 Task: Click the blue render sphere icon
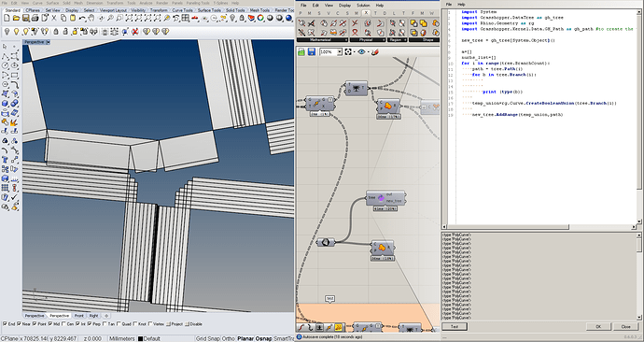[x=289, y=18]
